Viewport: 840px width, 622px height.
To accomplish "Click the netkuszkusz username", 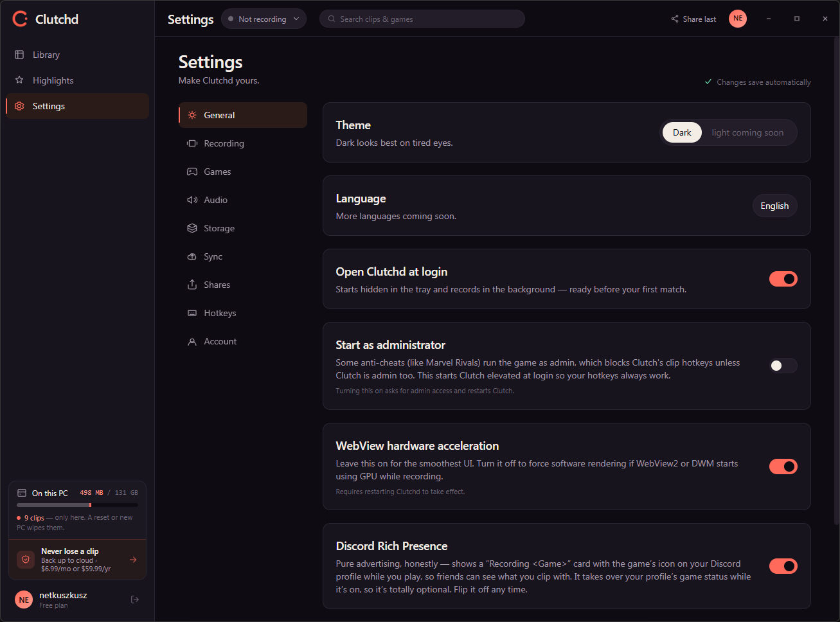I will point(63,595).
